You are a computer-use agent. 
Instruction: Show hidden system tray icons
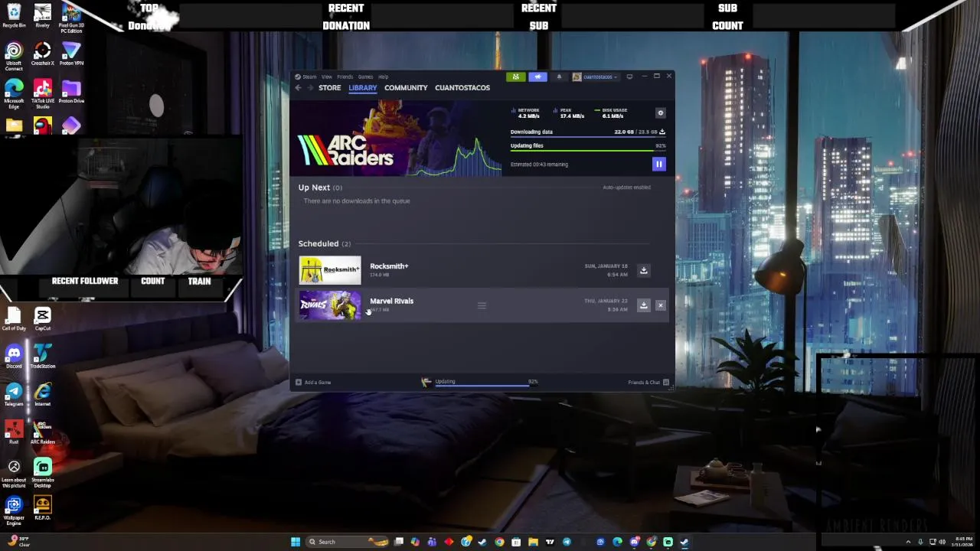909,542
